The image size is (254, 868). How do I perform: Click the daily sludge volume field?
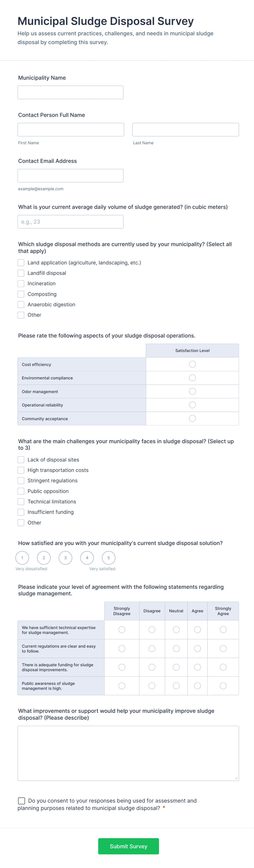tap(70, 222)
